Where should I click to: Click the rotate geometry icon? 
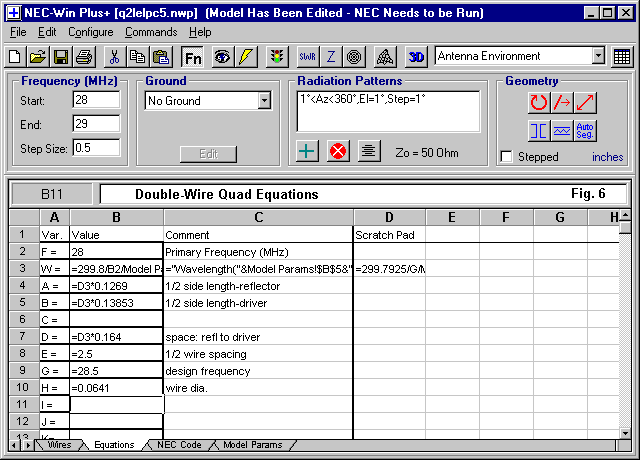click(539, 101)
